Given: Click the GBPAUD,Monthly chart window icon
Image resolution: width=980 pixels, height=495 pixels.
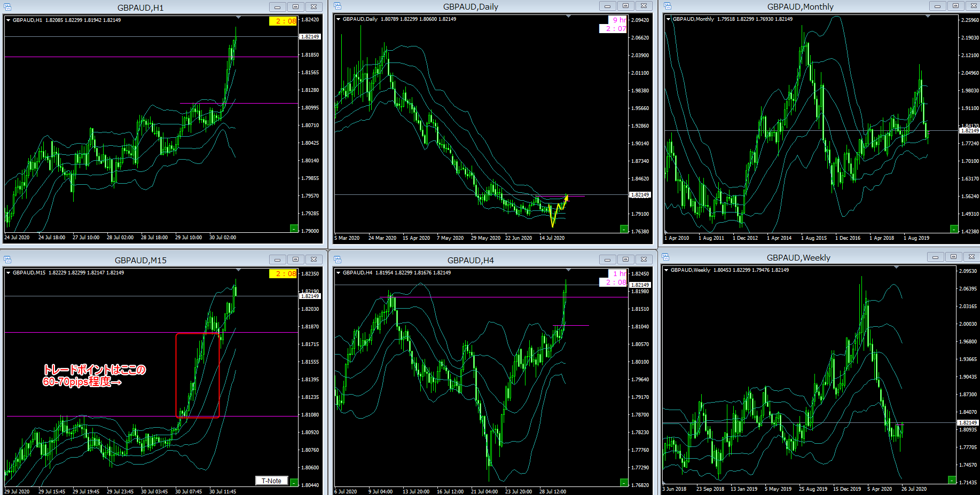Looking at the screenshot, I should [x=668, y=6].
